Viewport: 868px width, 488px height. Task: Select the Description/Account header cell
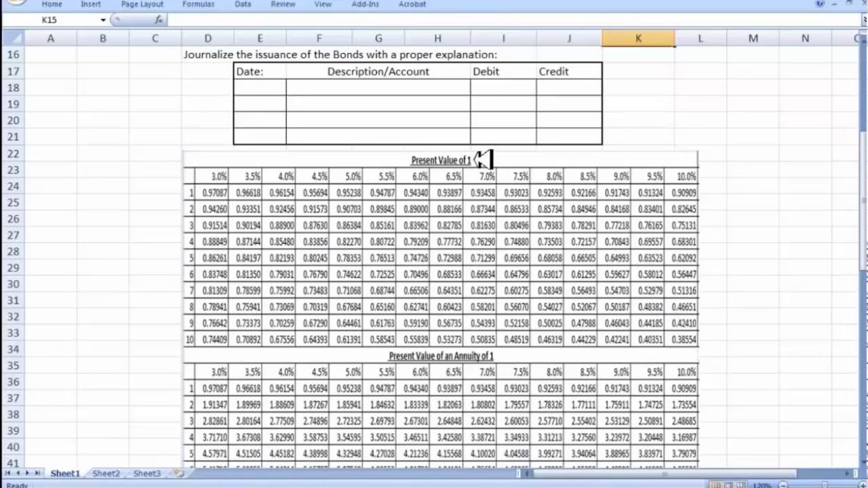[378, 71]
